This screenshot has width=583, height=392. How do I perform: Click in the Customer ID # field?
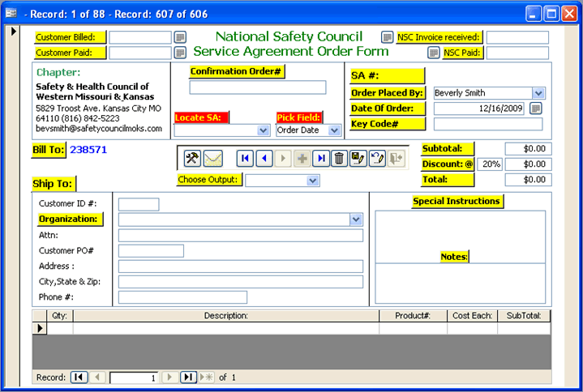coord(139,204)
